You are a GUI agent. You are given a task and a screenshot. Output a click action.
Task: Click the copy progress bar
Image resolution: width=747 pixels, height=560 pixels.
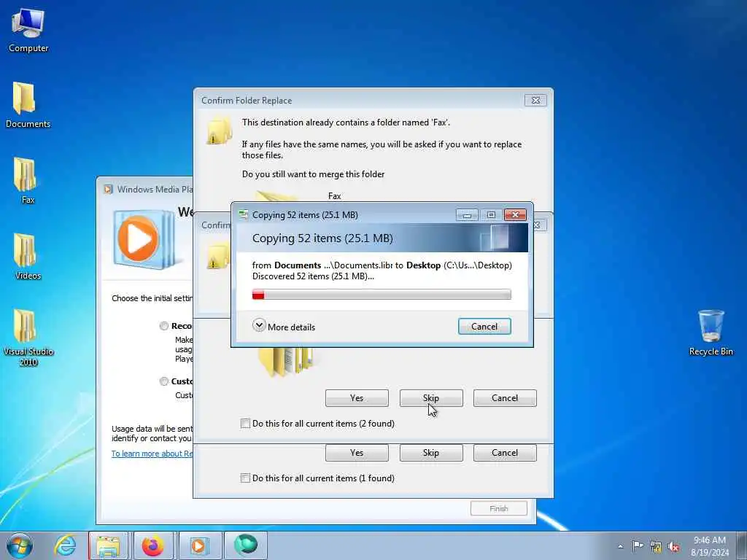381,295
